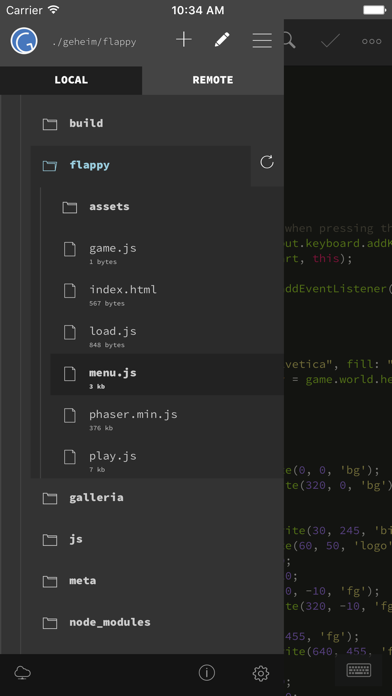Tap the file icon next to game.js

pyautogui.click(x=70, y=249)
